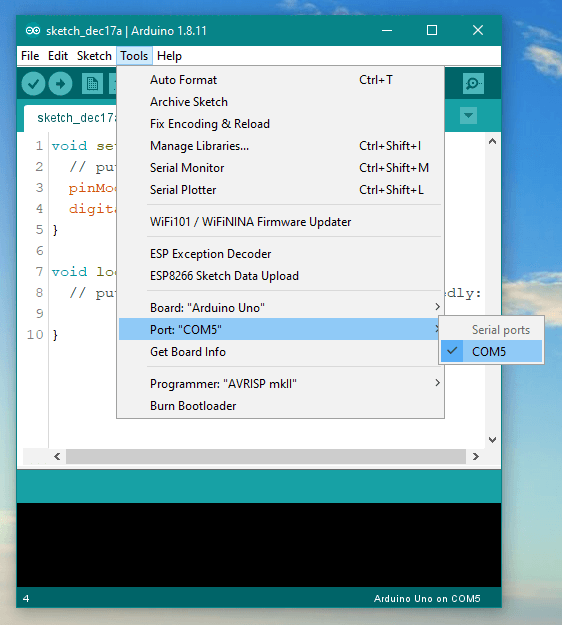Click "Arduino Uno on COM5" status text
Image resolution: width=562 pixels, height=625 pixels.
pyautogui.click(x=427, y=599)
